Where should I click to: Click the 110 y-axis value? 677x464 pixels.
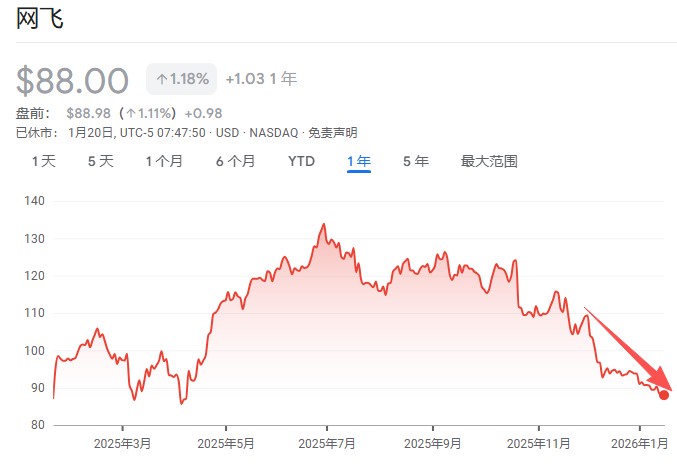(x=35, y=313)
